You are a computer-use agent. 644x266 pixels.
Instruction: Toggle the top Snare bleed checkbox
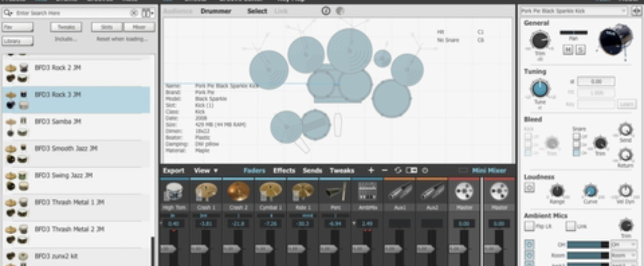click(x=577, y=136)
